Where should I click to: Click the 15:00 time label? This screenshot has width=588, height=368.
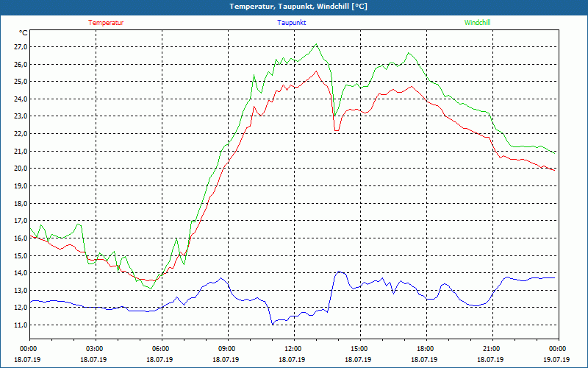[x=361, y=349]
